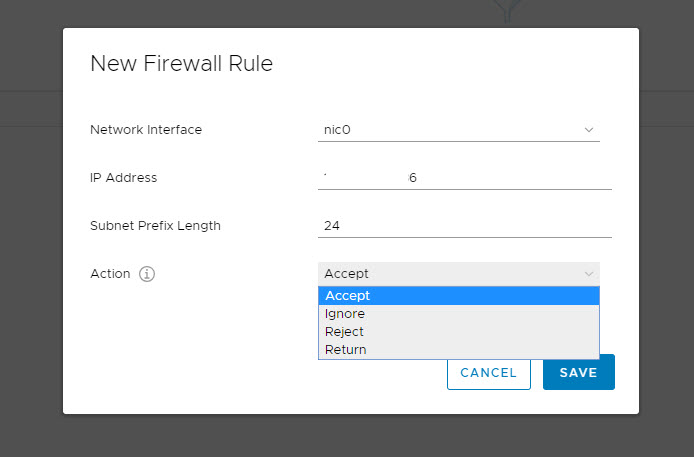Screen dimensions: 694x457
Task: Click the Action label text
Action: pyautogui.click(x=110, y=274)
